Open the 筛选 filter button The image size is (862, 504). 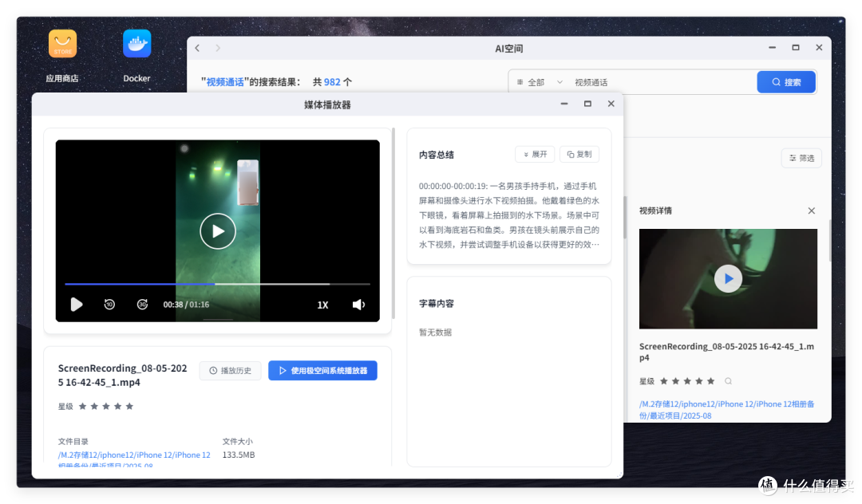[x=801, y=158]
